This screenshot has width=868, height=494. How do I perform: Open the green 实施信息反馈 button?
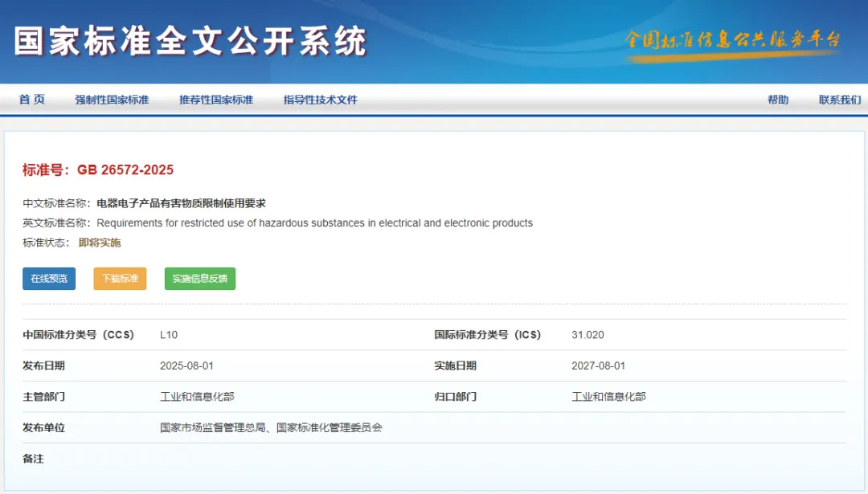click(199, 279)
